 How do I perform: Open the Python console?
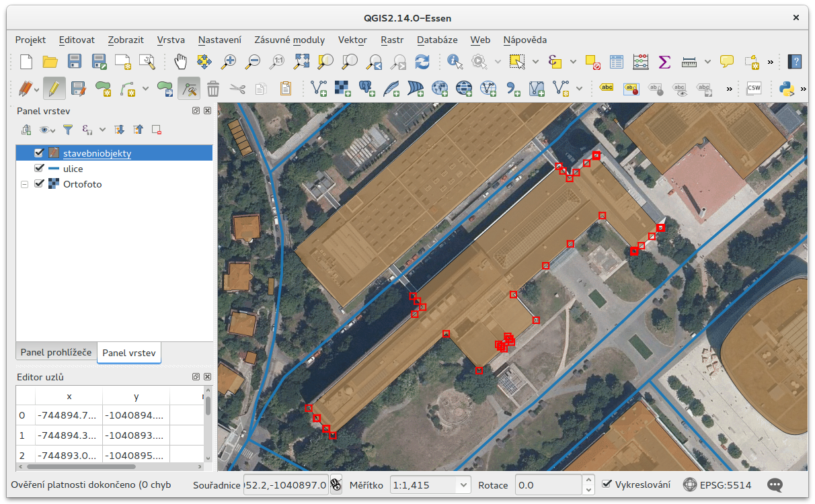coord(787,88)
